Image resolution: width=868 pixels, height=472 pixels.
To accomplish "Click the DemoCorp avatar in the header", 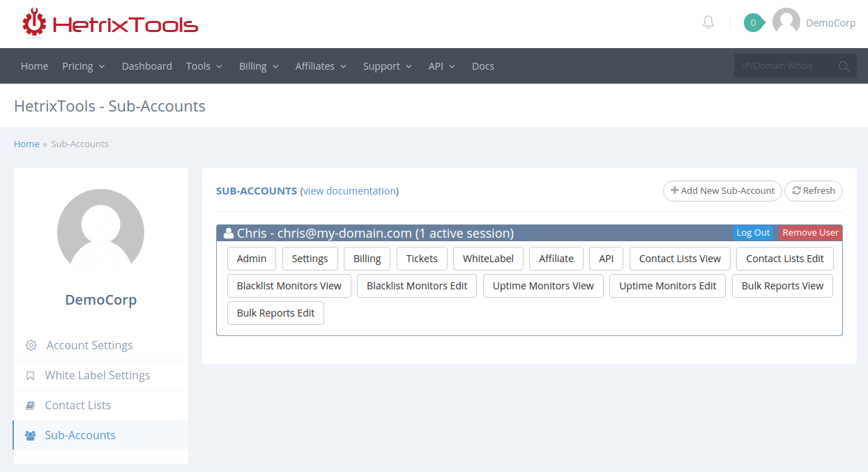I will click(786, 22).
